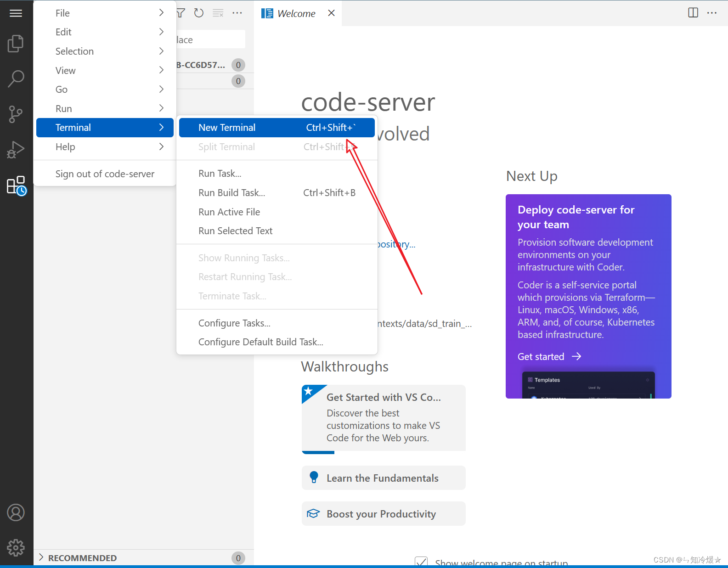
Task: Expand the Edit submenu
Action: pyautogui.click(x=105, y=32)
